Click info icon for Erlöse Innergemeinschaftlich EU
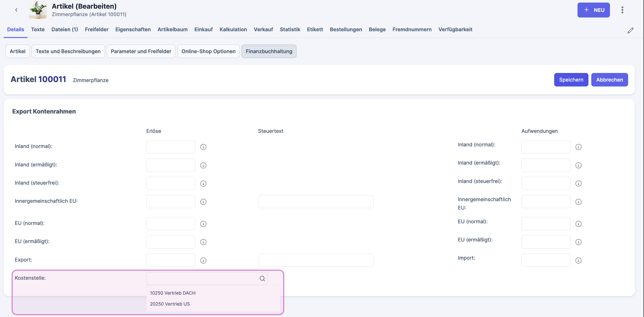Screen dimensions: 644x317 (203, 202)
